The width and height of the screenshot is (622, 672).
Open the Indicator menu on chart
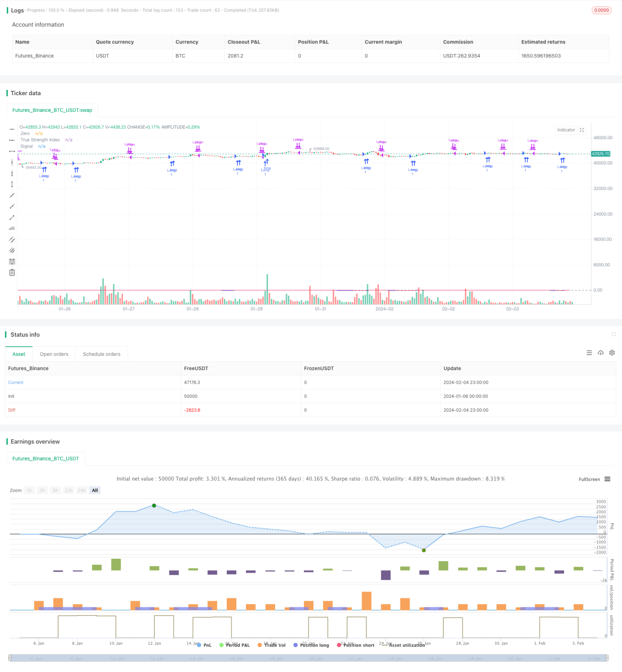[x=566, y=130]
